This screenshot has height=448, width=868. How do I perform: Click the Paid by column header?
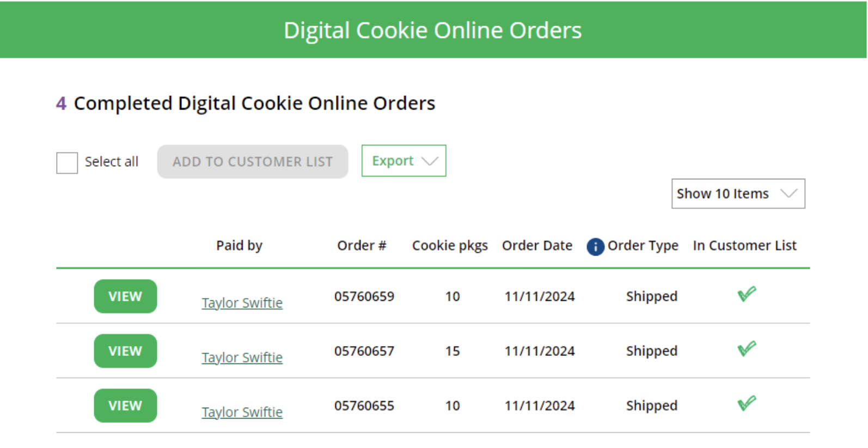239,246
